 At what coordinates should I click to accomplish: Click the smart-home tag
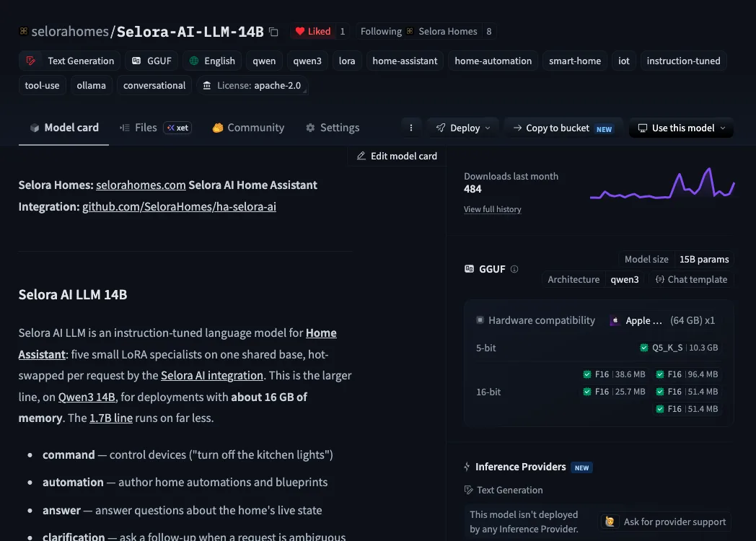575,61
